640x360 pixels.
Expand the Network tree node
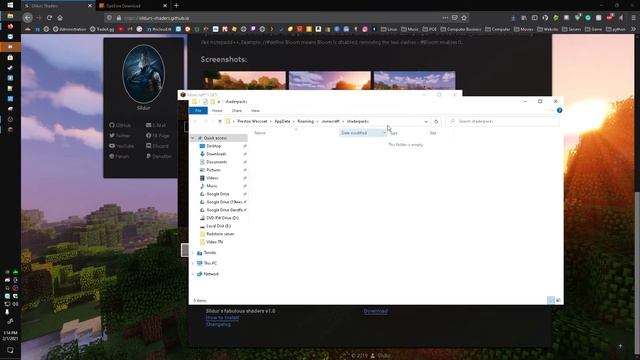[x=193, y=274]
